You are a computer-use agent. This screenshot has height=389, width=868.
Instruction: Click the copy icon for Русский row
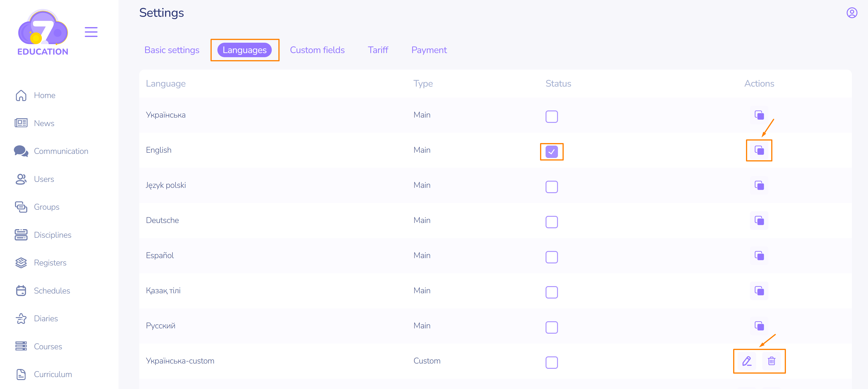pyautogui.click(x=759, y=326)
